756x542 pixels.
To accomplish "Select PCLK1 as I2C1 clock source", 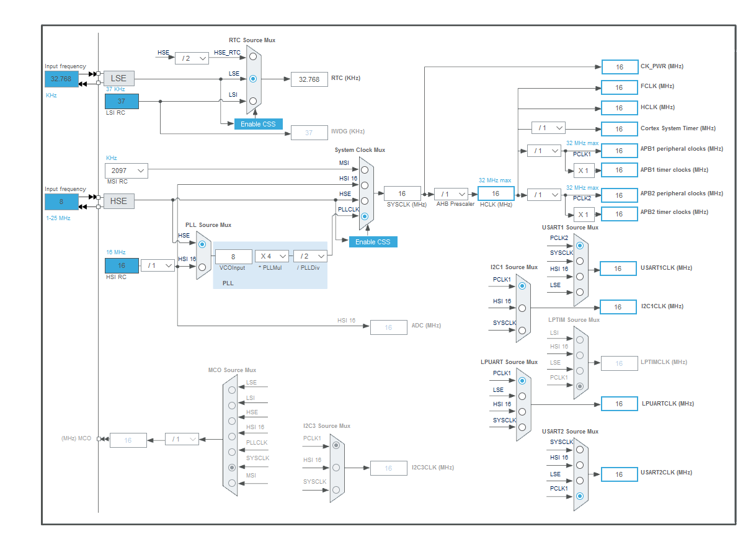I will [x=522, y=286].
